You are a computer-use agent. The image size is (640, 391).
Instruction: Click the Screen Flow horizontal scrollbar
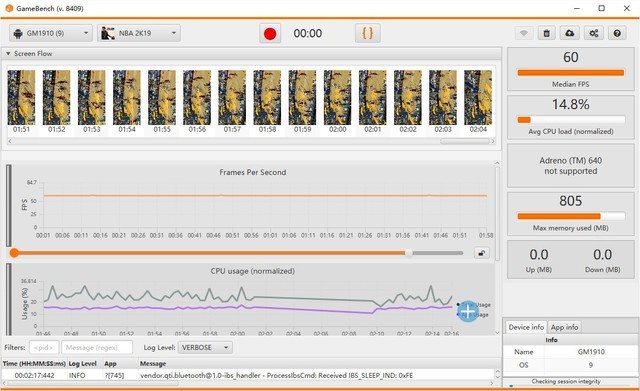click(x=464, y=141)
